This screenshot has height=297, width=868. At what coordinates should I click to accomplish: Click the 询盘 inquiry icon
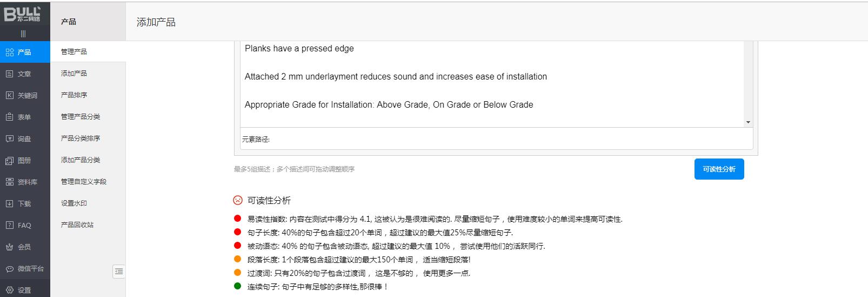10,139
